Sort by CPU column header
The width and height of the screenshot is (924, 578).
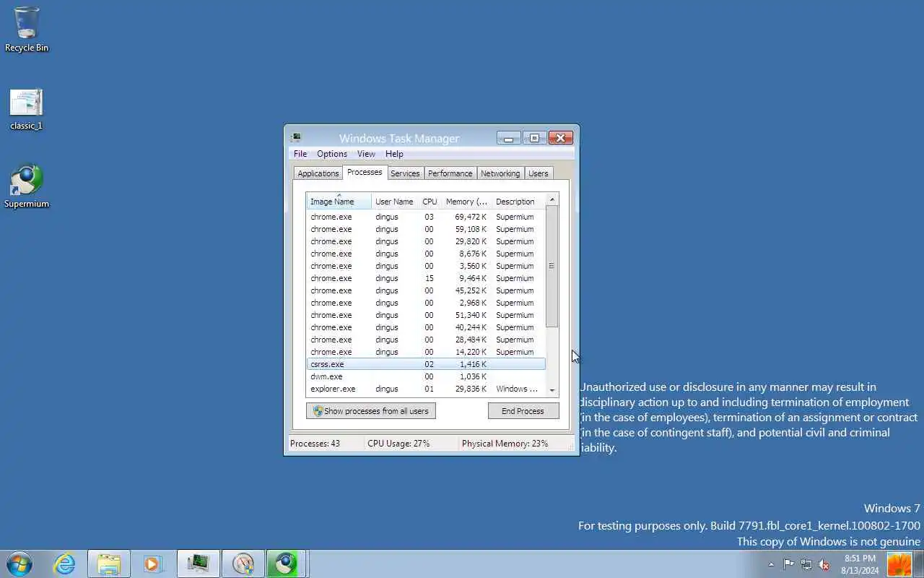point(430,202)
